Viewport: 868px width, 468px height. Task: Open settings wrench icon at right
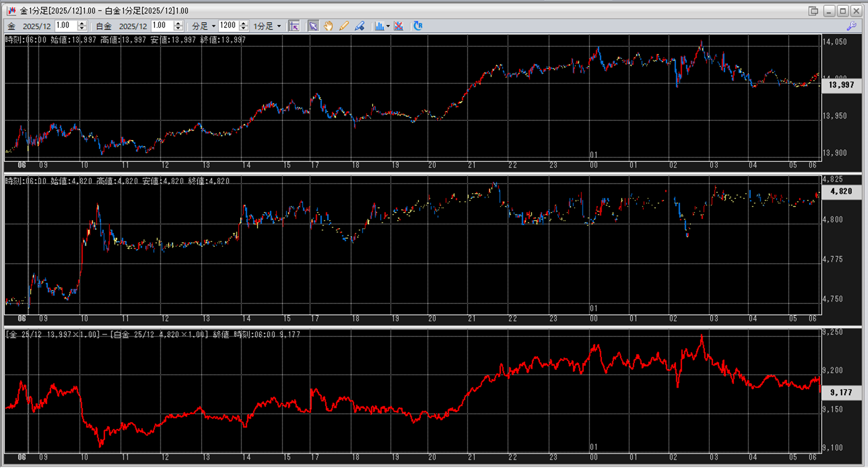(x=851, y=26)
